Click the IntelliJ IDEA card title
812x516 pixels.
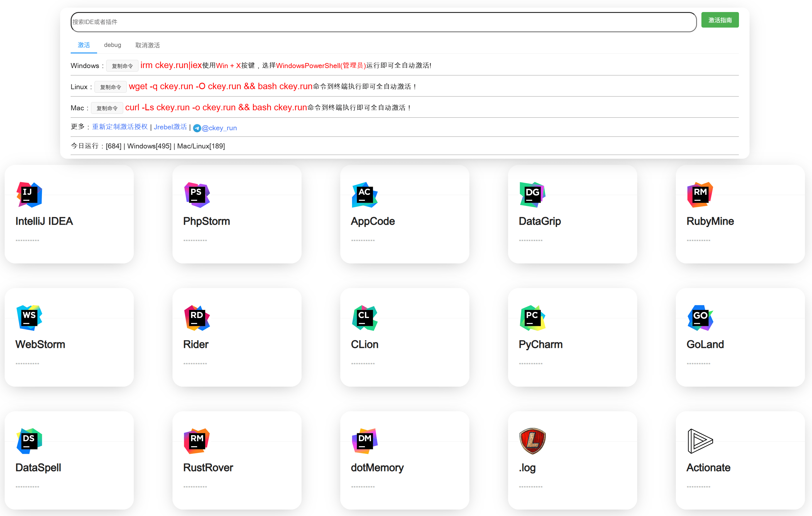coord(44,221)
